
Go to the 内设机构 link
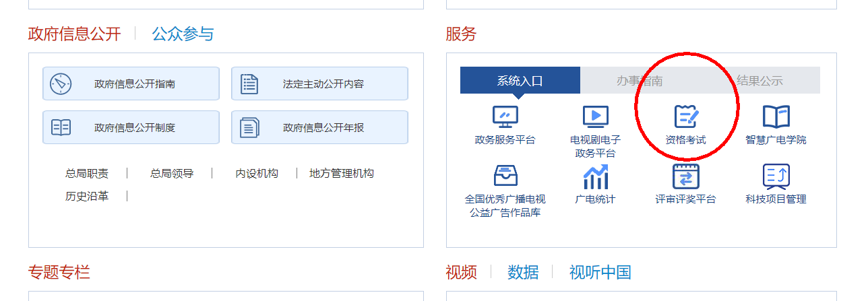click(257, 173)
